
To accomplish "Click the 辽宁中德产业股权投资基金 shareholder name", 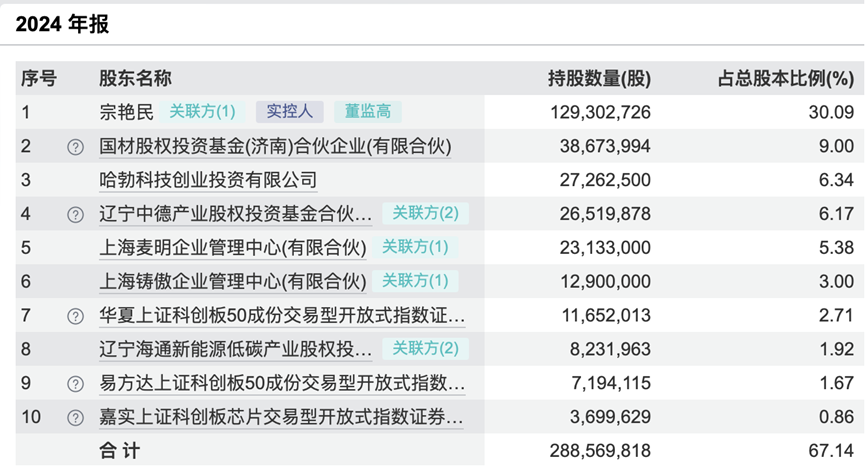I will pyautogui.click(x=236, y=213).
